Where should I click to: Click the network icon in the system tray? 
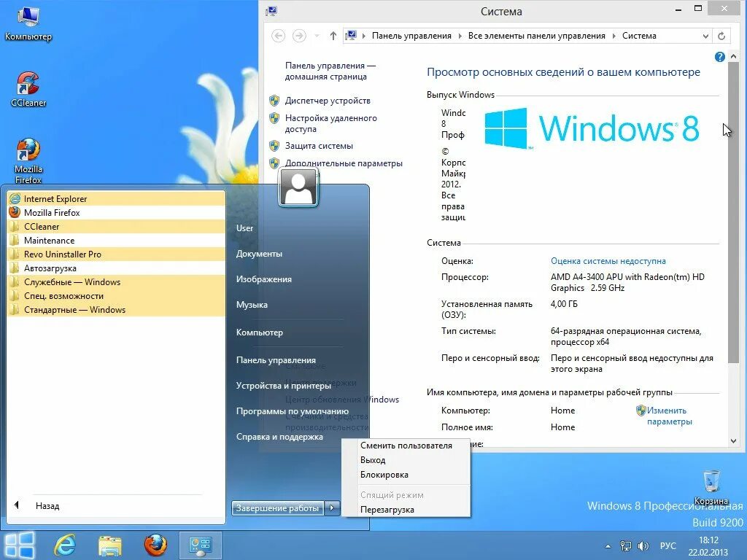click(x=626, y=545)
